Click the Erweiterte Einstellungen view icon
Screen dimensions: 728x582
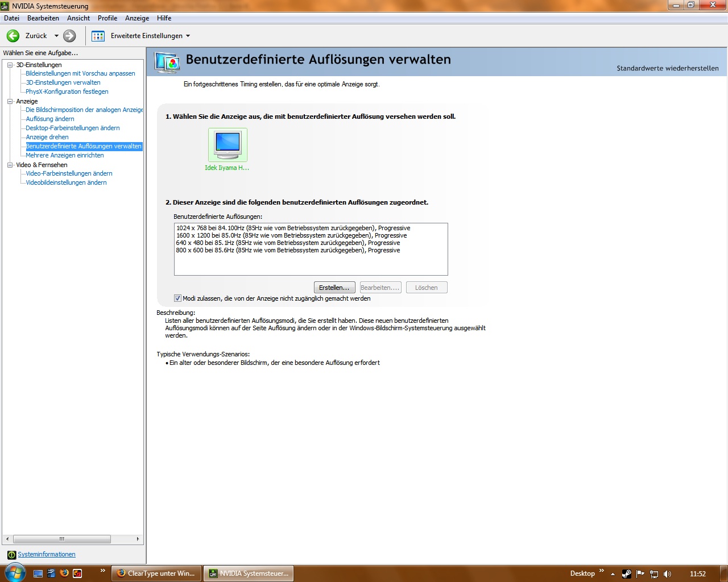coord(98,36)
